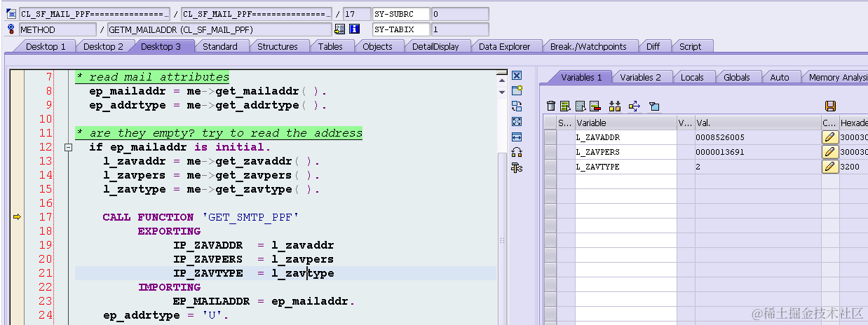Click the cyan box icon in Variables toolbar
868x325 pixels.
click(x=654, y=106)
